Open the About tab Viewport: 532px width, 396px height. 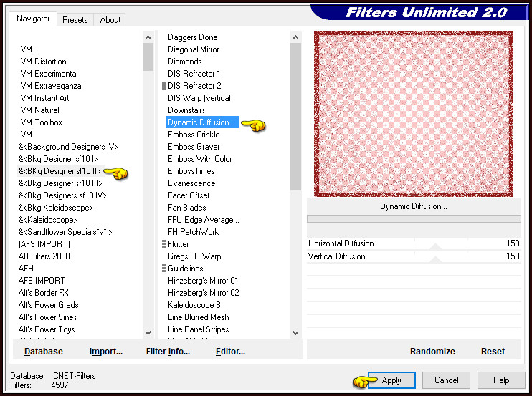point(110,20)
